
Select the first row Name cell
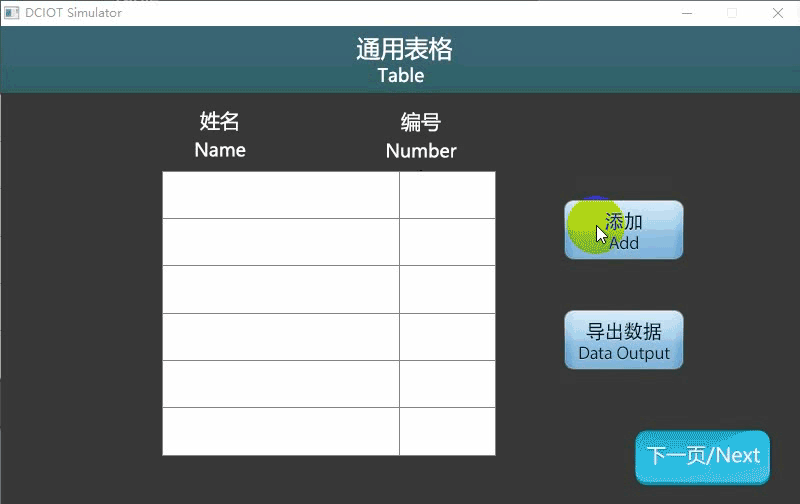coord(281,195)
